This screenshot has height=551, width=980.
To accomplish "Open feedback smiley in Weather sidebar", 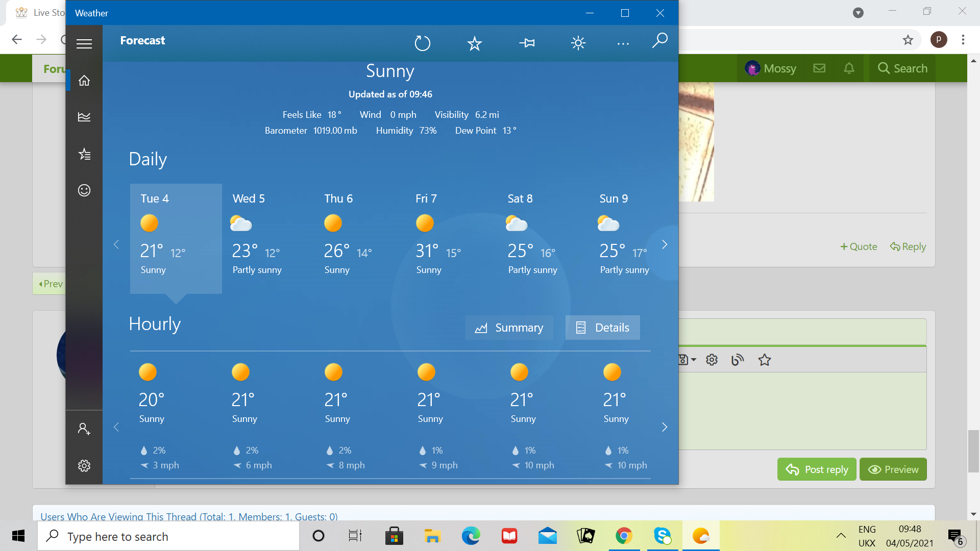I will [x=84, y=190].
